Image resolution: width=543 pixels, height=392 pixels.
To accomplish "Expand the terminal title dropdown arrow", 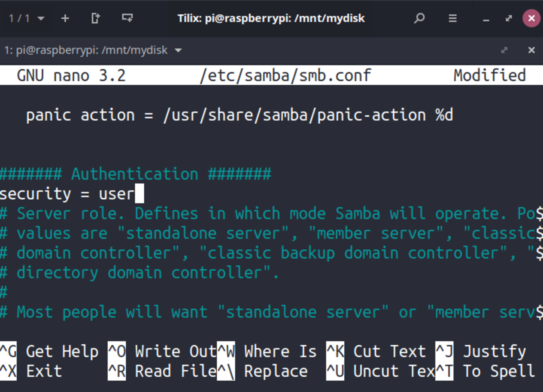I will (x=178, y=50).
